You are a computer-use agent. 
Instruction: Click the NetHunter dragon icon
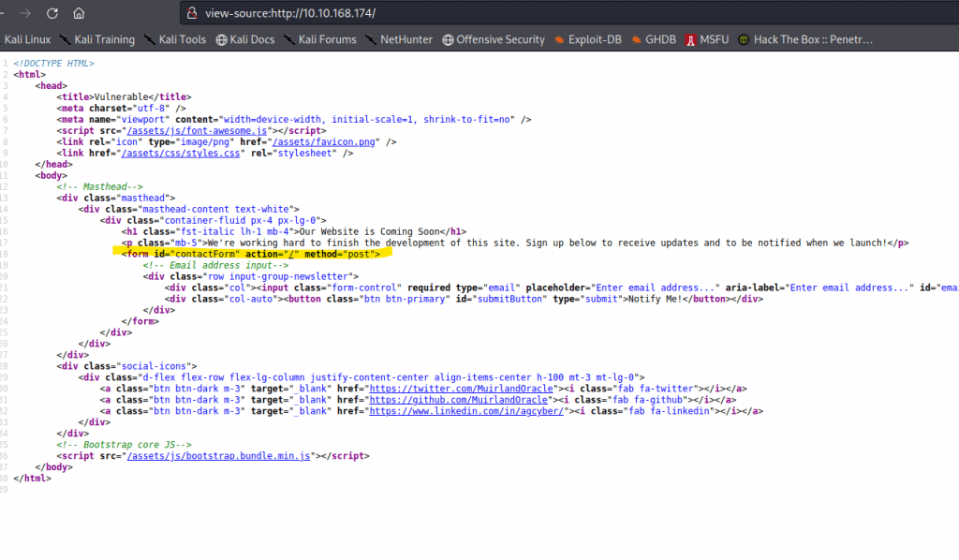[x=371, y=39]
